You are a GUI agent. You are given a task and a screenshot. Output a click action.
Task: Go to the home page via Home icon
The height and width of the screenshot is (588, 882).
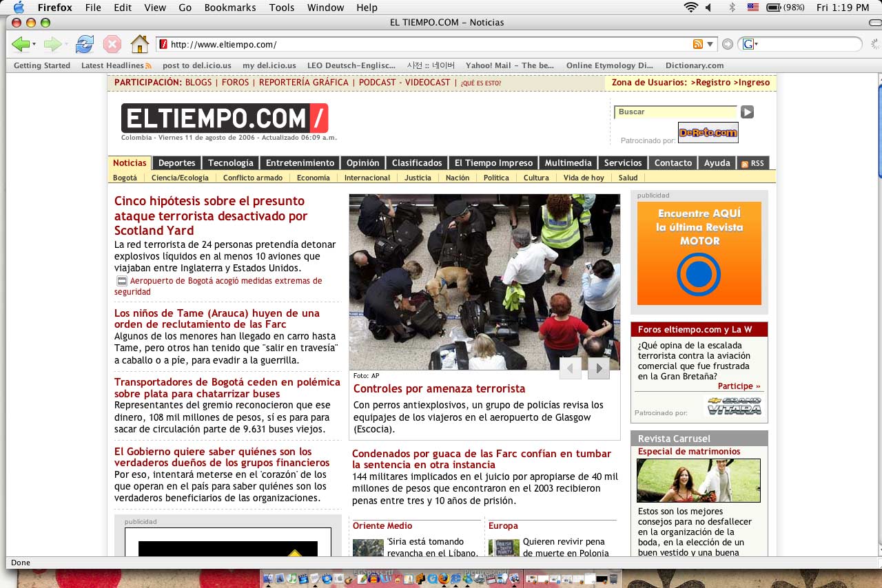[x=140, y=43]
